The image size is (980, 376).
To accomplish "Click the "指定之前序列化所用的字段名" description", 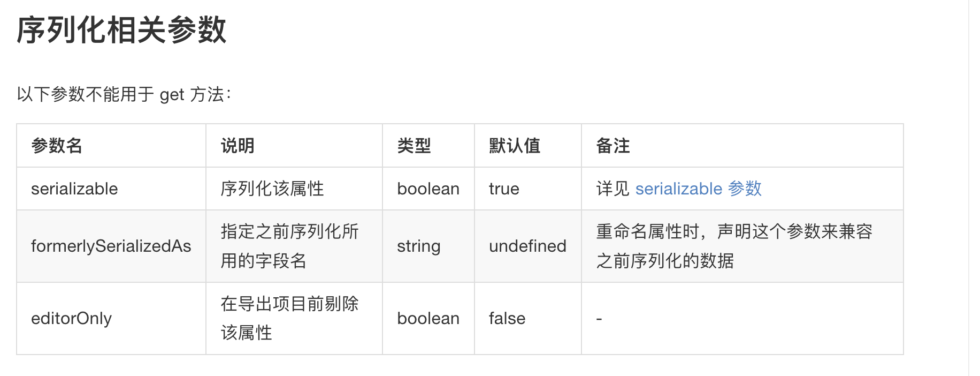I will pos(289,246).
